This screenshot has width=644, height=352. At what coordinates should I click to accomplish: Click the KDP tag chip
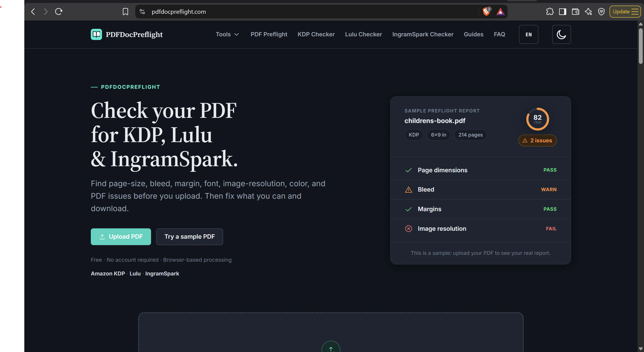[x=414, y=135]
